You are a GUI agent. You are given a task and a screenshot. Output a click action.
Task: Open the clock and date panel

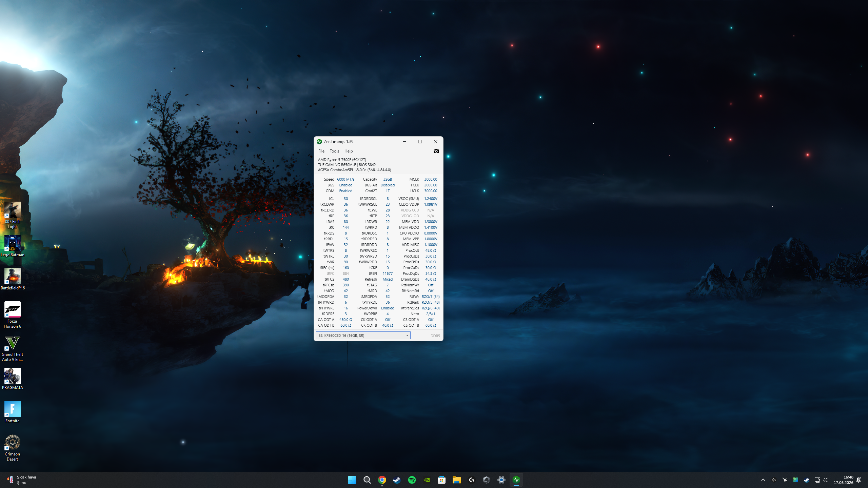click(844, 480)
